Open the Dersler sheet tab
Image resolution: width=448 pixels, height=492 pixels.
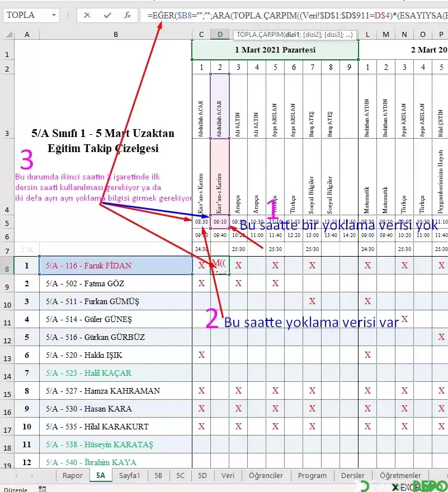[353, 475]
